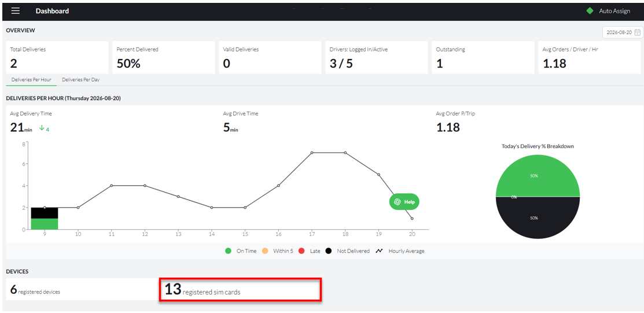The image size is (644, 313).
Task: Click the Avg Orders / Driver / Hr card
Action: click(x=590, y=57)
